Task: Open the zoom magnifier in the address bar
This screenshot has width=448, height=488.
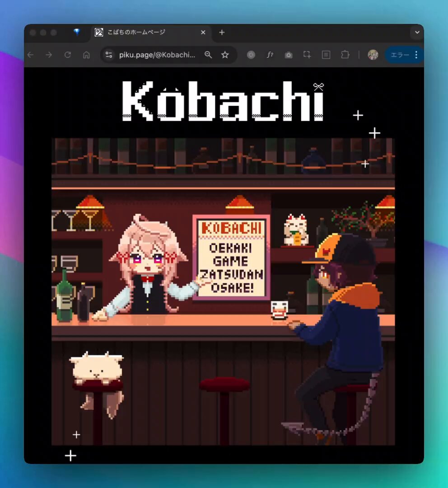Action: pyautogui.click(x=208, y=55)
